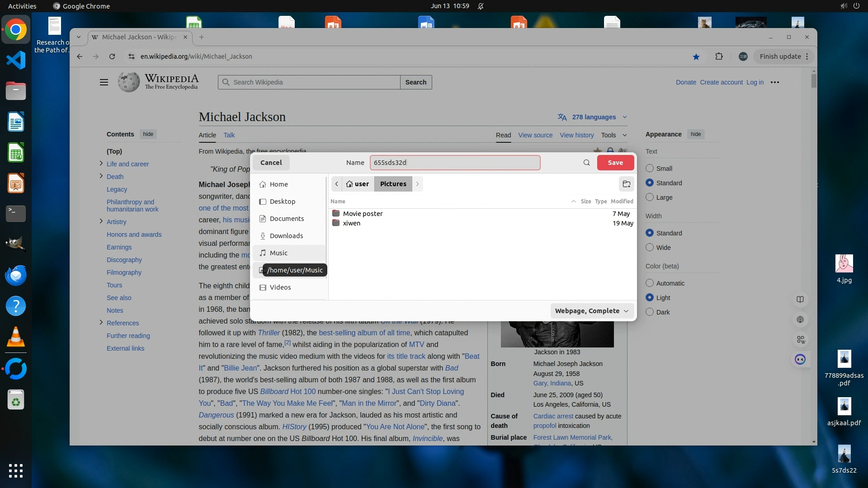Image resolution: width=868 pixels, height=488 pixels.
Task: Cancel the save dialog
Action: pyautogui.click(x=271, y=163)
